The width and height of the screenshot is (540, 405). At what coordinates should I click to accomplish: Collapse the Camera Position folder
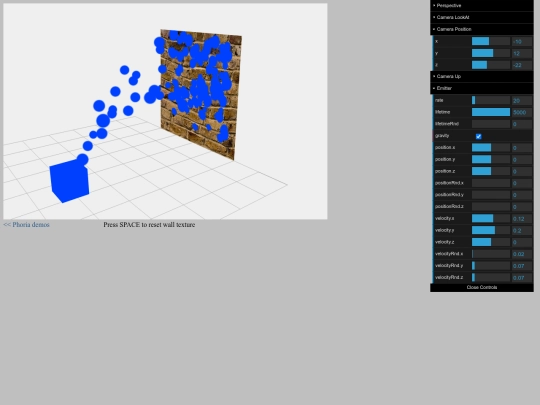click(482, 29)
